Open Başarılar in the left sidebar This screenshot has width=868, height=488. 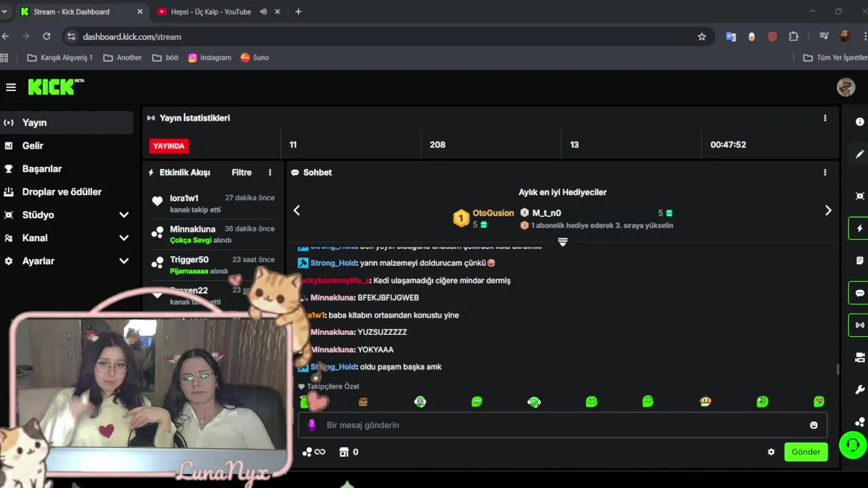[66, 169]
